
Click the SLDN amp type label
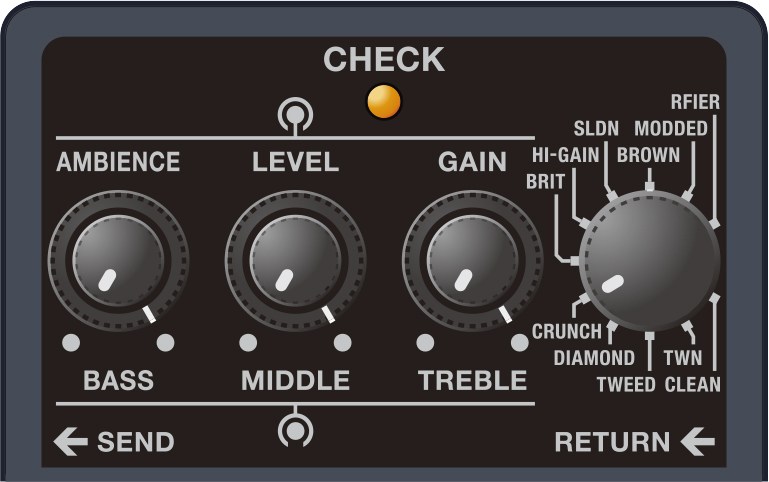[x=596, y=128]
